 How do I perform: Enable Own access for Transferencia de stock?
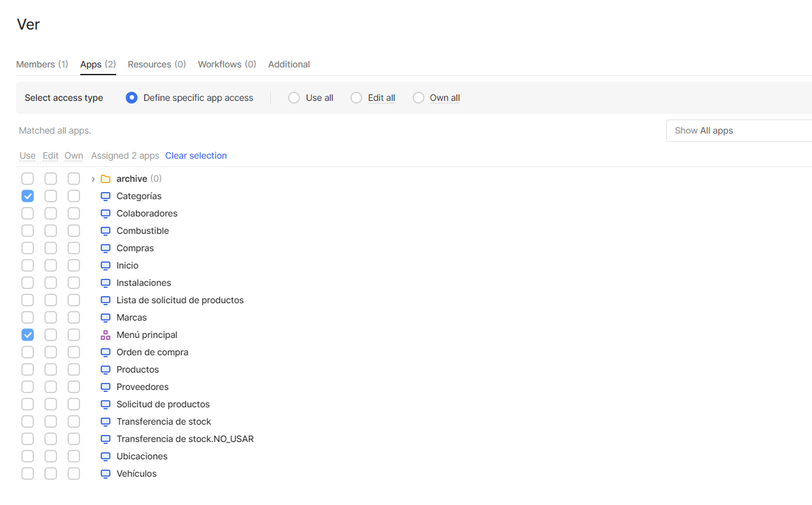(74, 421)
